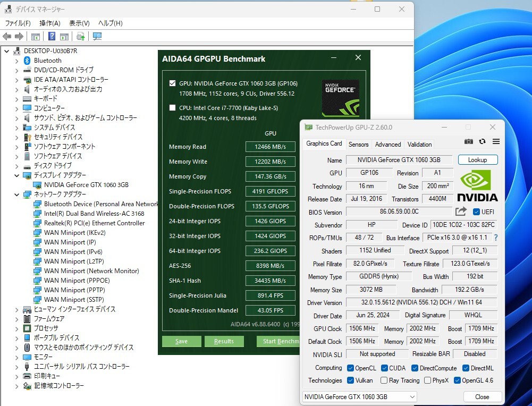Click the Scan for hardware changes monitor icon
Viewport: 532px width, 406px height.
[x=97, y=36]
